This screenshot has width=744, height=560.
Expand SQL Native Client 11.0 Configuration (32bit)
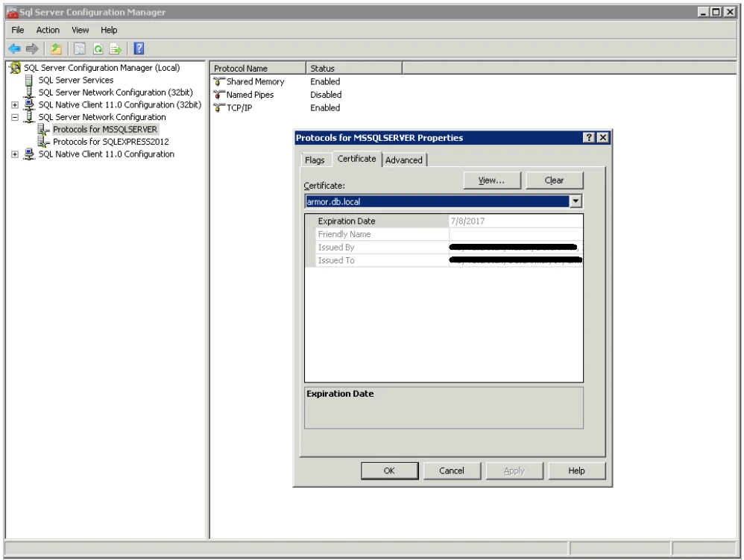15,105
